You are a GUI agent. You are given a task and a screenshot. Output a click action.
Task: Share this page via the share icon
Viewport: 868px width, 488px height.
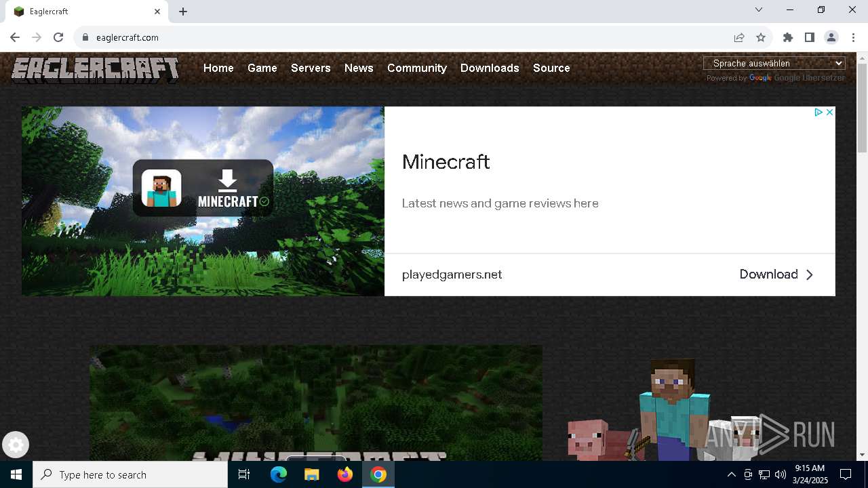739,37
